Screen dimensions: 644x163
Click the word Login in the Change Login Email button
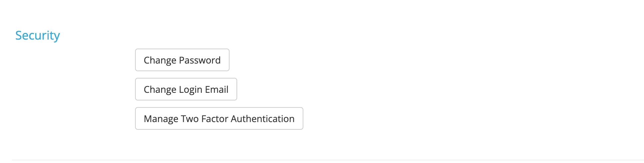[191, 89]
